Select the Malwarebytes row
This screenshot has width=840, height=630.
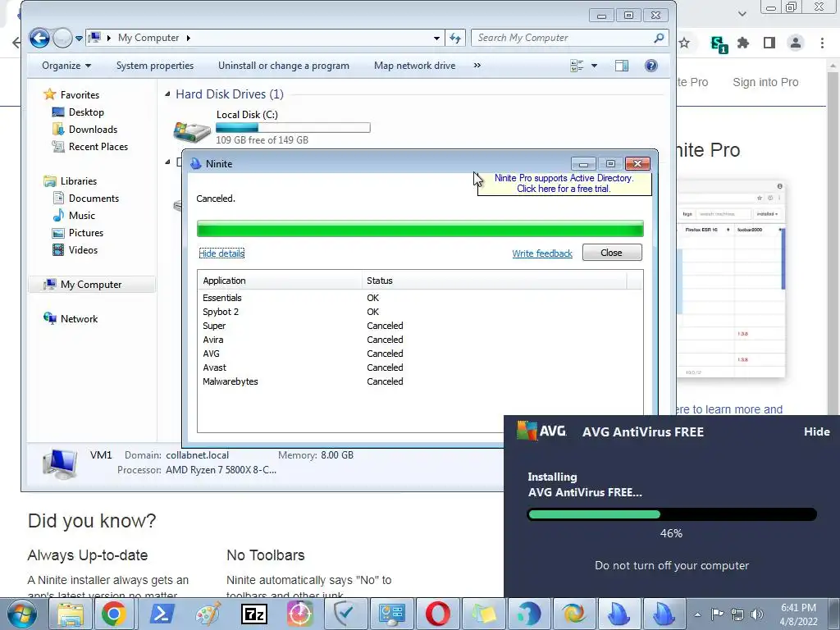[x=419, y=381]
